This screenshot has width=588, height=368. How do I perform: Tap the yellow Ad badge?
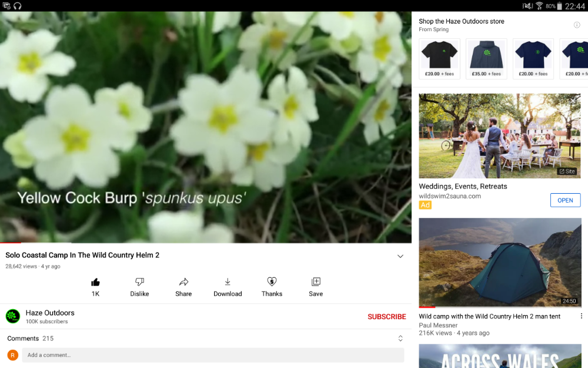click(425, 205)
